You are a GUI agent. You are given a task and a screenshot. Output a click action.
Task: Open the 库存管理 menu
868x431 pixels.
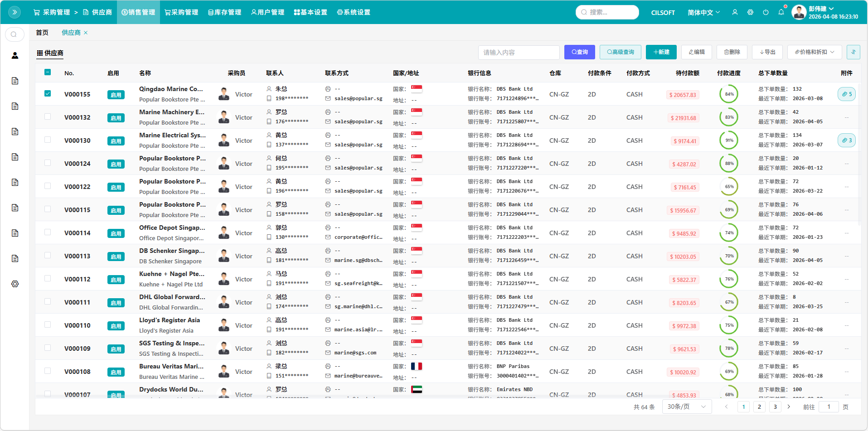[x=224, y=12]
